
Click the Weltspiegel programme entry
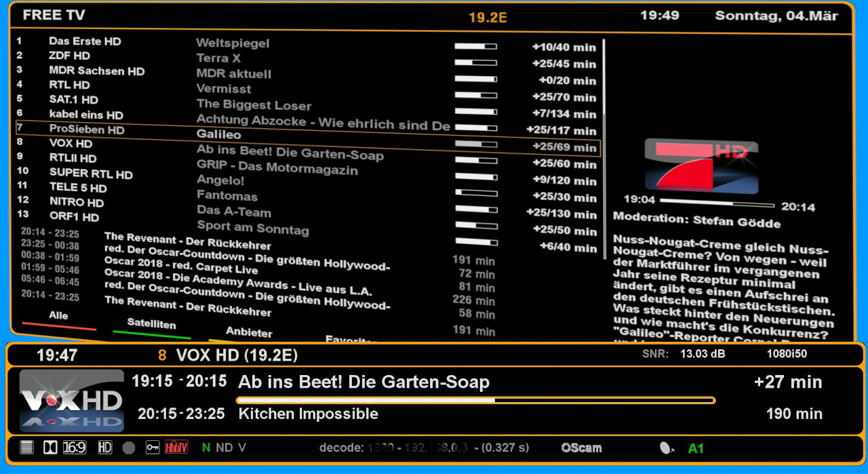[233, 43]
